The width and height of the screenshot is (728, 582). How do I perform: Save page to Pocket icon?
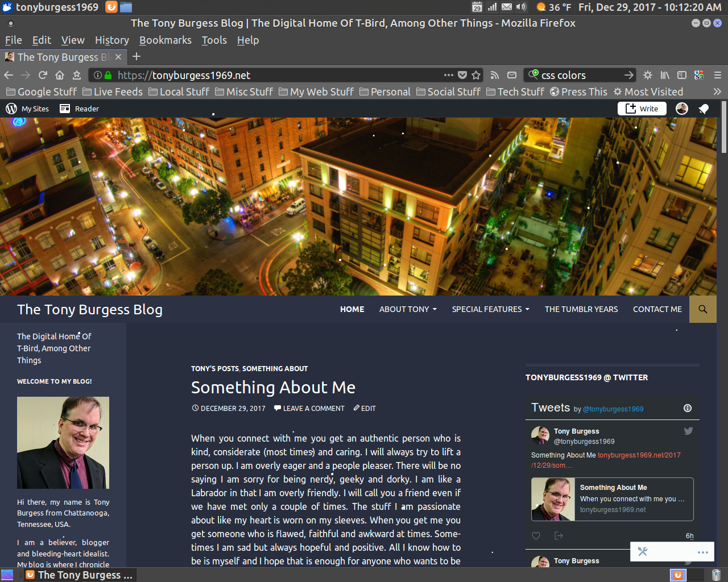[462, 75]
